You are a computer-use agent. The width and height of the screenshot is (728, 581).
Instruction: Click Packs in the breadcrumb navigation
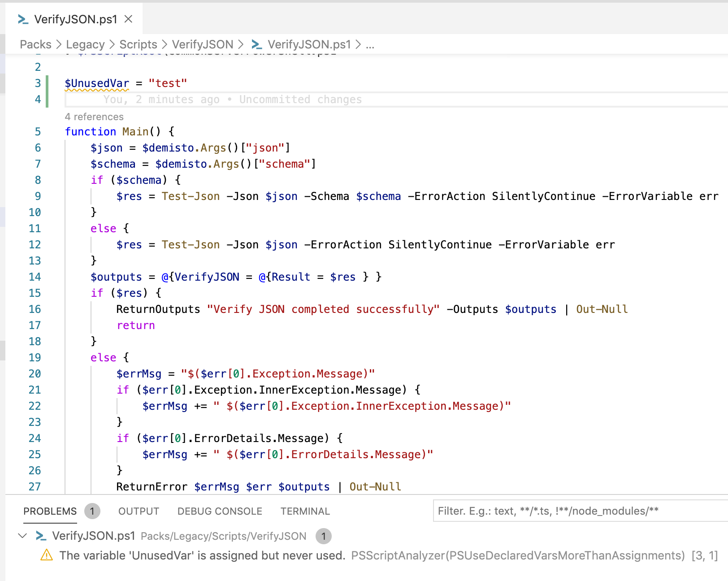pyautogui.click(x=35, y=44)
